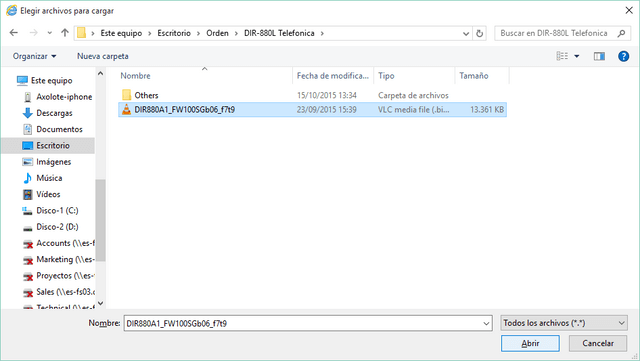Select 'Este equipo' in navigation tree
Screen dimensions: 640x361
coord(51,80)
